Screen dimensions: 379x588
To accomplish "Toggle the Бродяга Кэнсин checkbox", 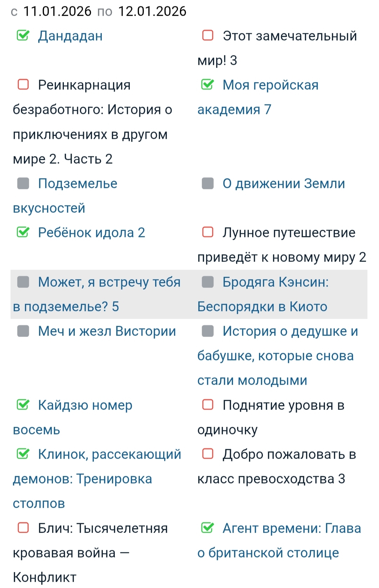I will tap(207, 282).
